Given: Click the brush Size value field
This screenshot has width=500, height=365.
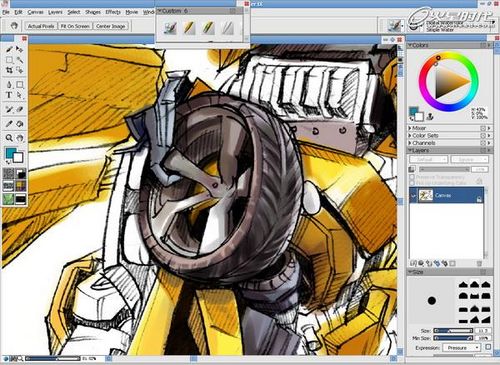Looking at the screenshot, I should click(483, 331).
